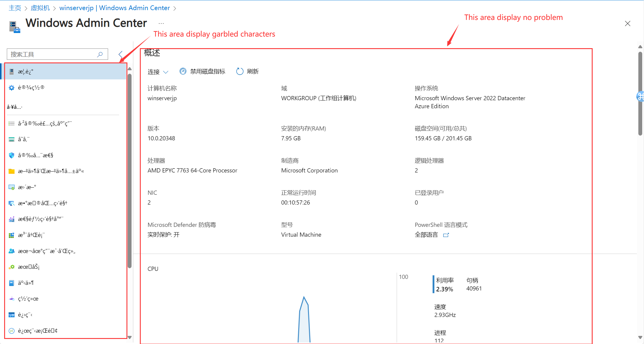The width and height of the screenshot is (644, 344).
Task: Open the 连接 dropdown menu
Action: 158,72
